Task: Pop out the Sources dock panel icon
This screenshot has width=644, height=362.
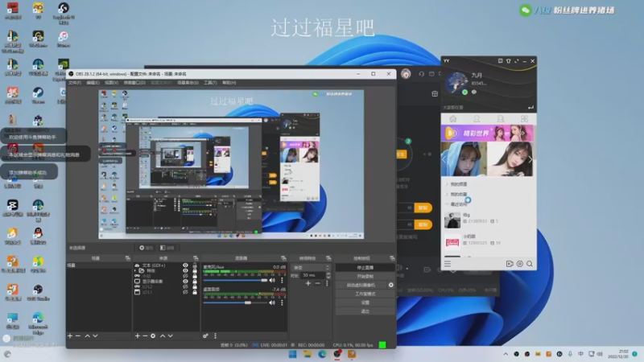Action: [x=196, y=258]
